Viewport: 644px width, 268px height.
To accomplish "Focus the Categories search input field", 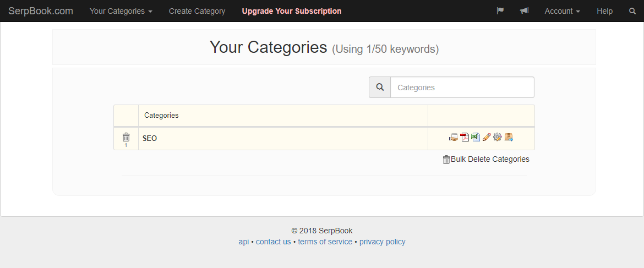I will click(462, 87).
